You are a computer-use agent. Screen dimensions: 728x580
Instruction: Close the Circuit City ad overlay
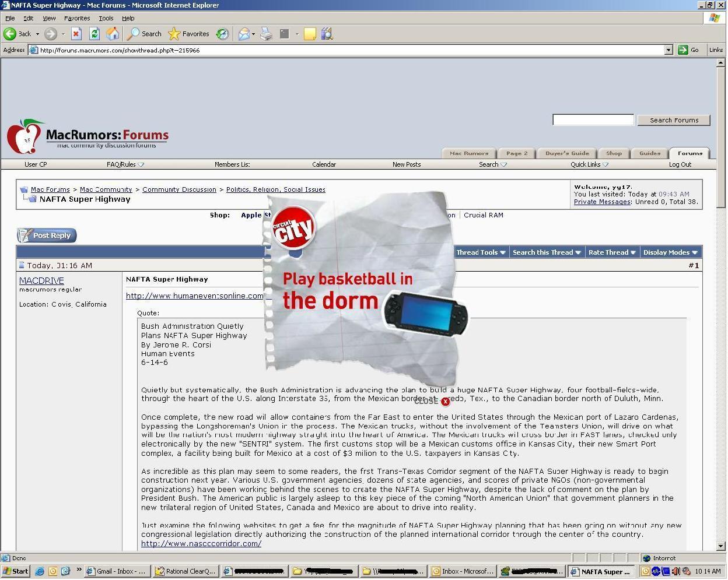click(446, 401)
